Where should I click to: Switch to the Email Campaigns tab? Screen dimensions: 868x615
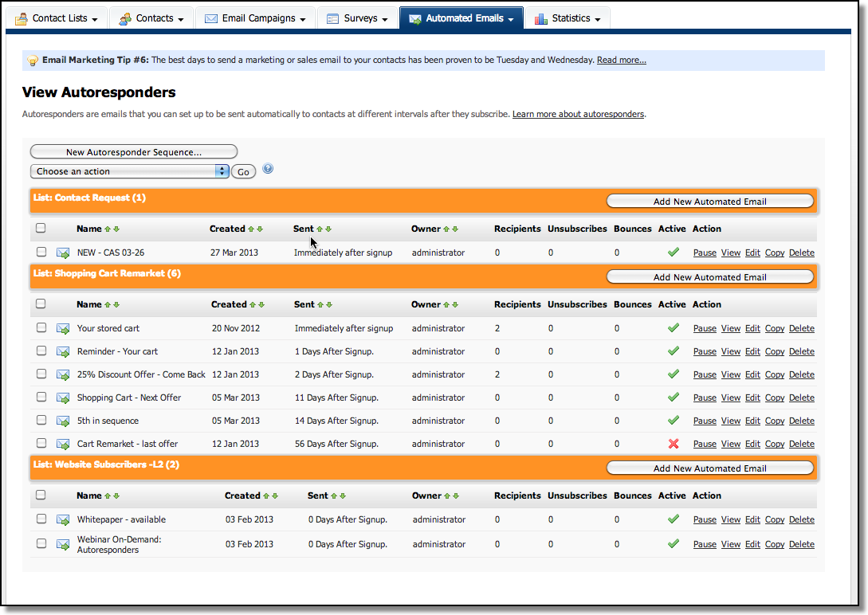253,18
